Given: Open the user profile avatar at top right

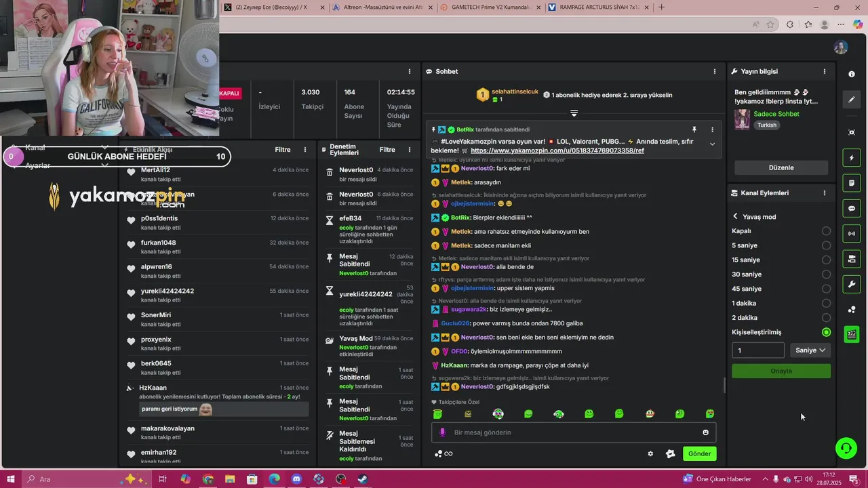Looking at the screenshot, I should [x=841, y=47].
